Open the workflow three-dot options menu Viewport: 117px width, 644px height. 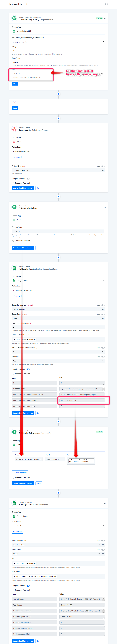[x=27, y=4]
